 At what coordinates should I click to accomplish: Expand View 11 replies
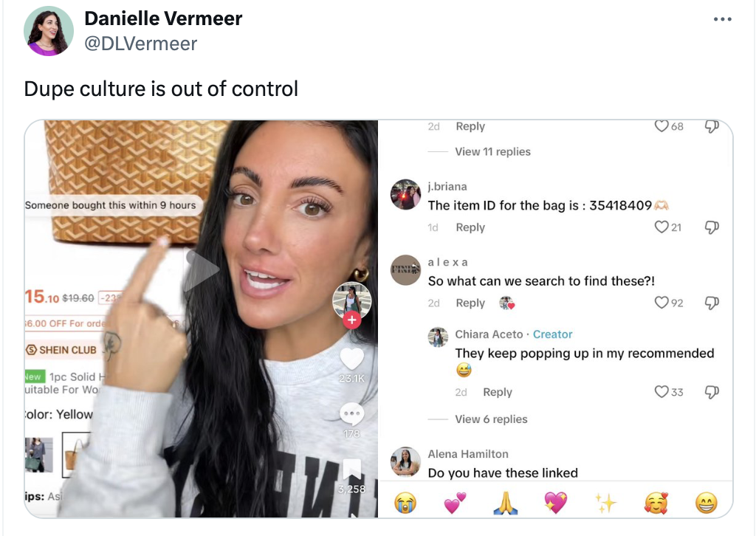coord(492,152)
